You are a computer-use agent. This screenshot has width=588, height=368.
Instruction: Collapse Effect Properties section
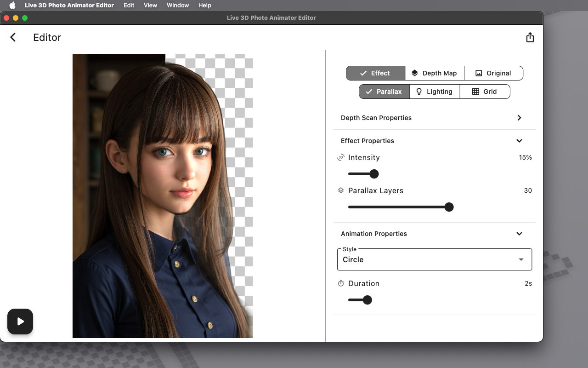(x=519, y=141)
